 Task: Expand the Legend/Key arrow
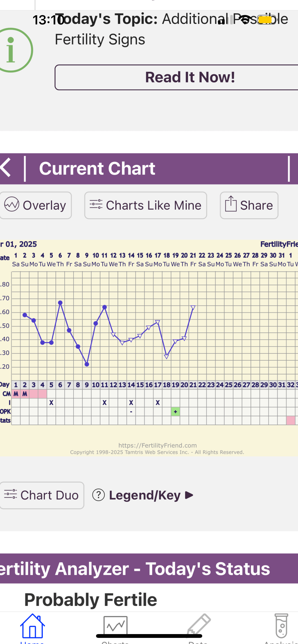pyautogui.click(x=189, y=495)
